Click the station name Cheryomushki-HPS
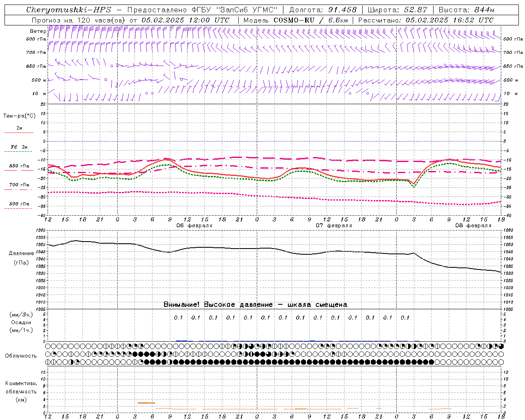This screenshot has height=420, width=525. [68, 10]
